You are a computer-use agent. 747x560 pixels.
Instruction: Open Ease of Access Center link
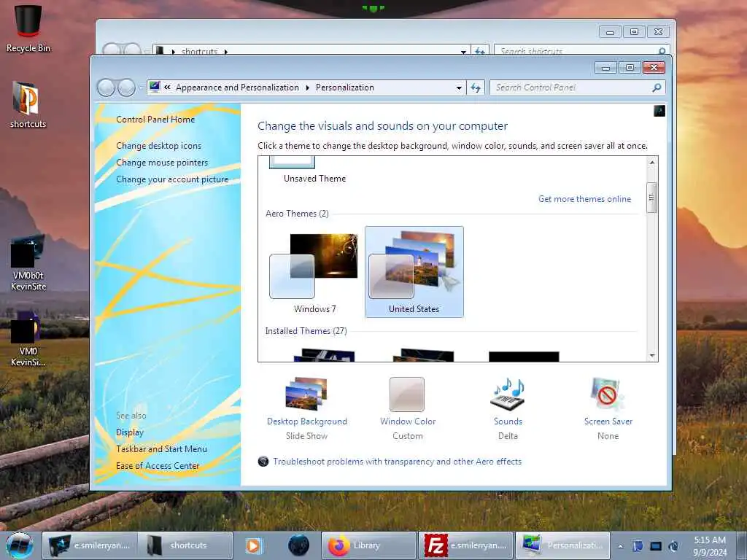click(158, 466)
